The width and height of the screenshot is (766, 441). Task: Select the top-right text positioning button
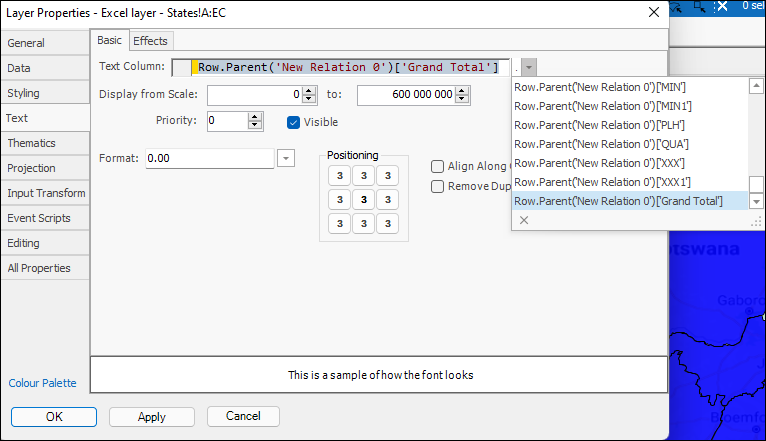pos(388,176)
